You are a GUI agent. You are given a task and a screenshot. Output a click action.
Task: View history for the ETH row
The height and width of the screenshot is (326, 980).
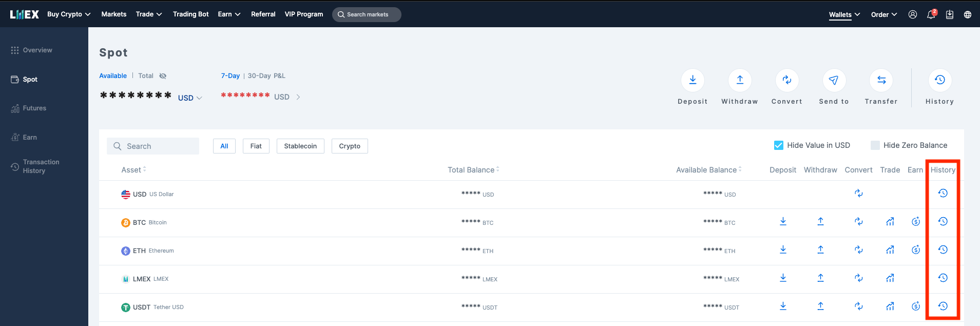coord(943,250)
